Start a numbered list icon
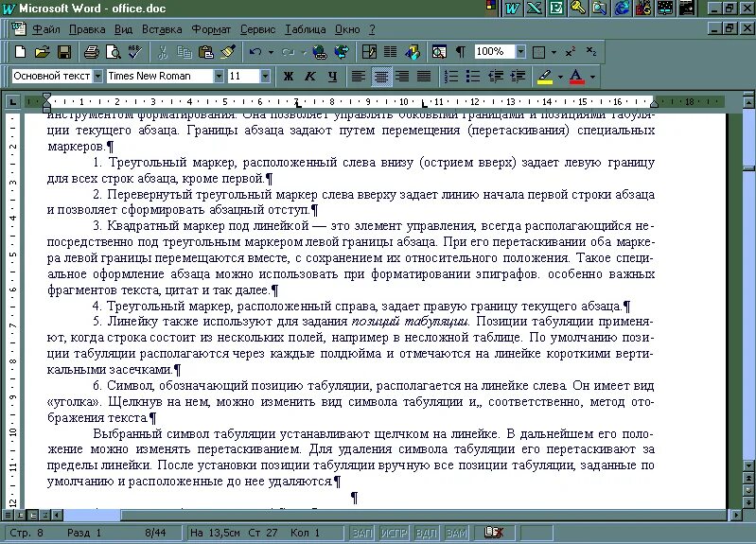 [451, 77]
